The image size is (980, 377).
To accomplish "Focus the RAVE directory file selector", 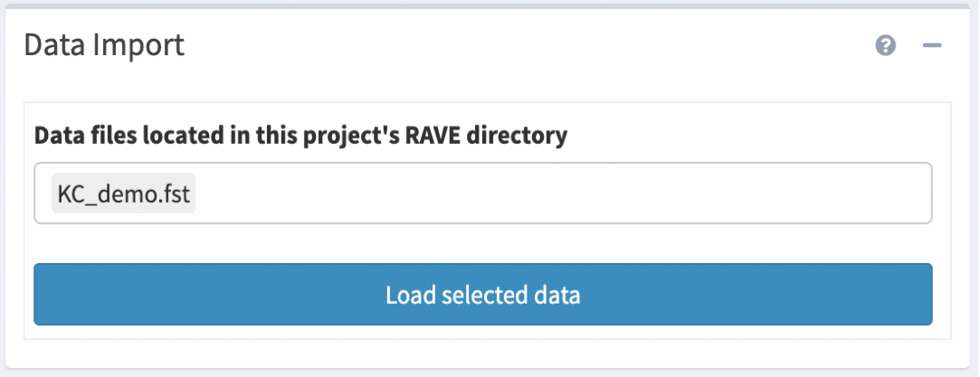I will (x=561, y=193).
